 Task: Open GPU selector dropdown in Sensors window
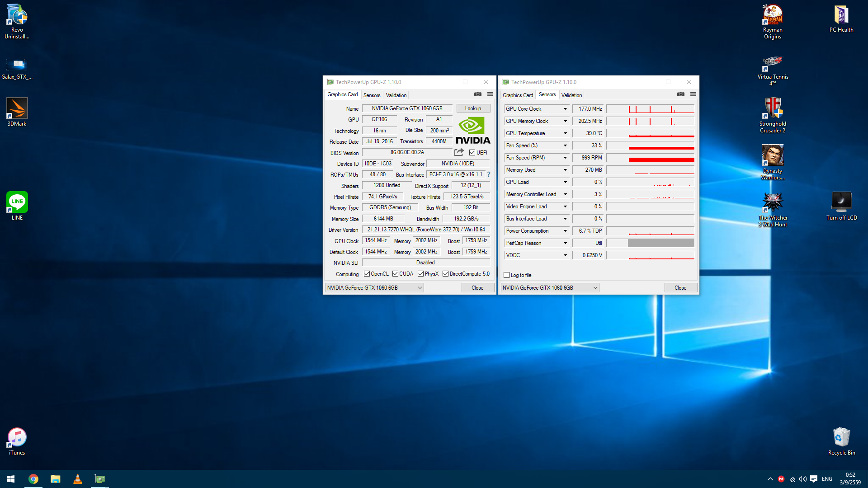550,288
